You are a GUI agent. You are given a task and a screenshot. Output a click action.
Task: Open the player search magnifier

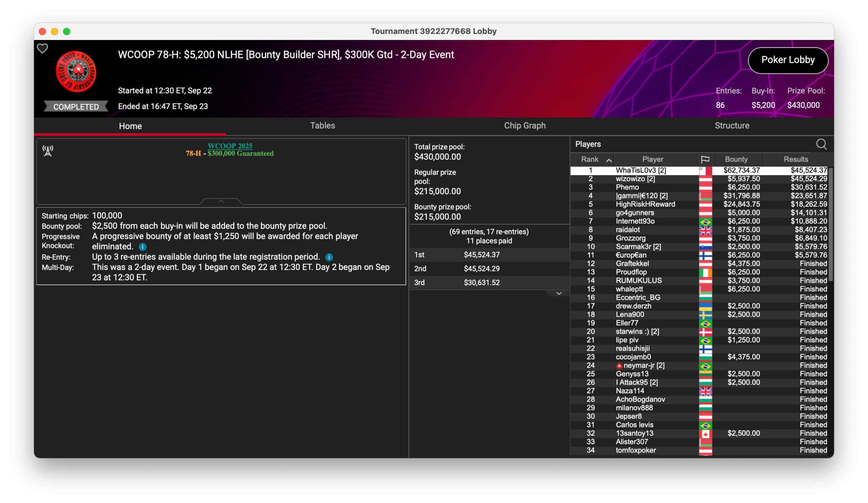(821, 144)
